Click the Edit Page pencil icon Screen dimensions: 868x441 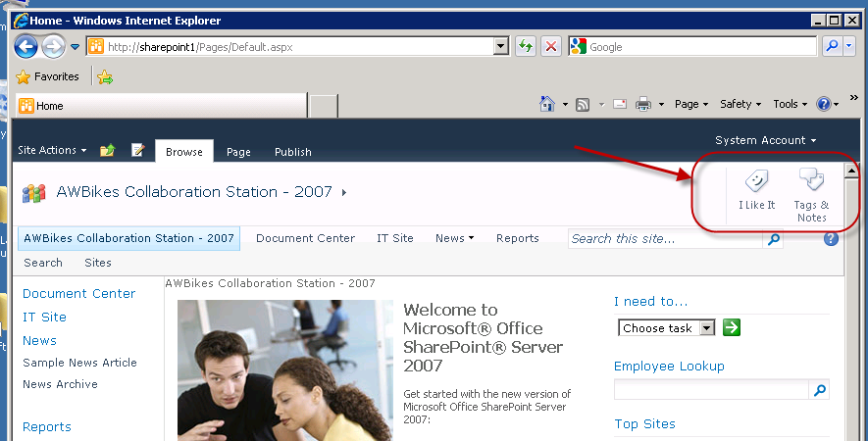pos(138,150)
